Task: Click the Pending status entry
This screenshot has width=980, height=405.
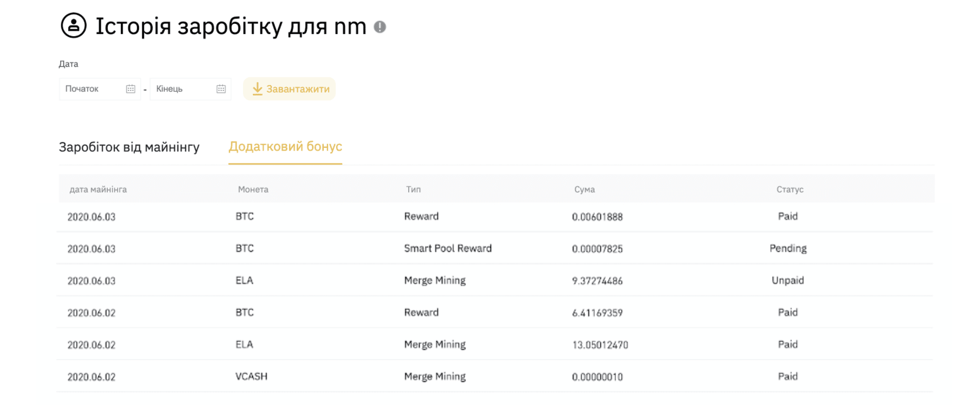Action: pos(788,249)
